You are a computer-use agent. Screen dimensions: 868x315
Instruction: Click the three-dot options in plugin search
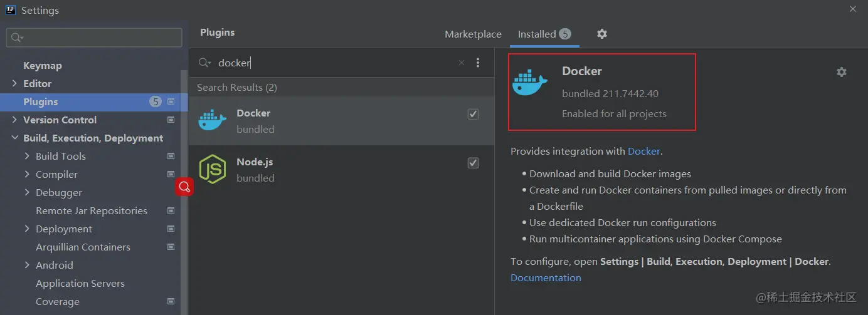pos(478,63)
